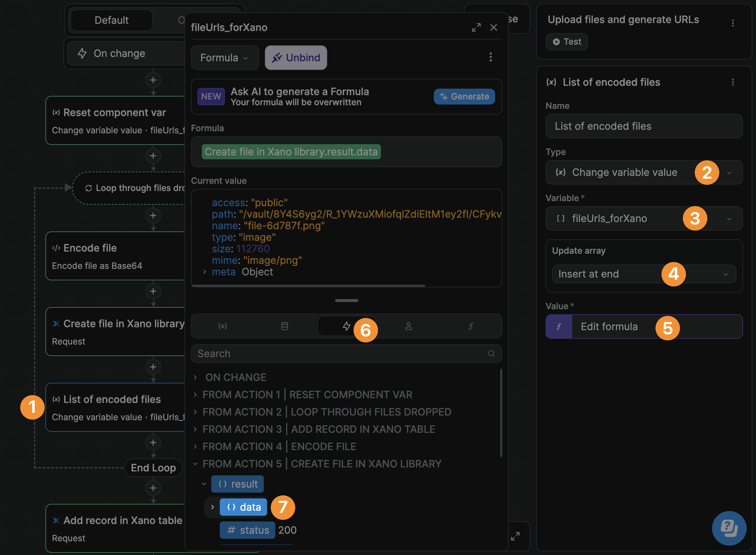The height and width of the screenshot is (555, 756).
Task: Select the Default tab at top left
Action: (111, 20)
